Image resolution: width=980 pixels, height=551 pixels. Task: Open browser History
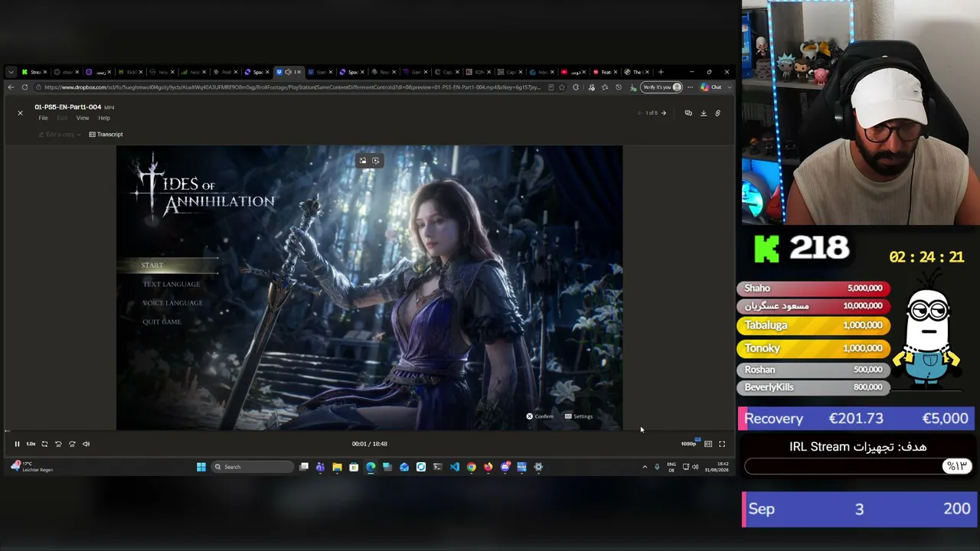tap(619, 87)
